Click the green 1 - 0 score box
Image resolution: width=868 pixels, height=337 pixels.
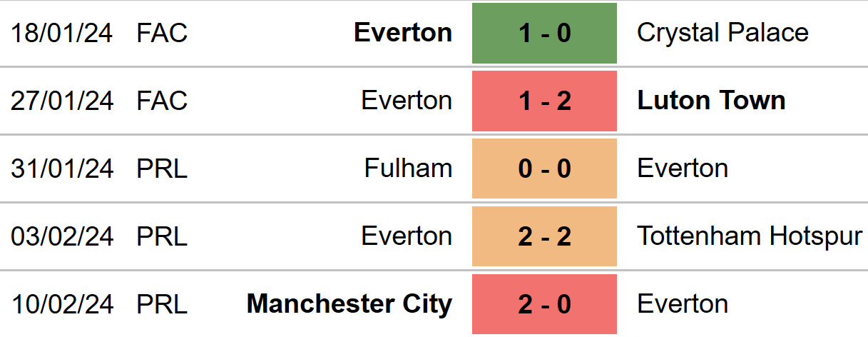(544, 33)
